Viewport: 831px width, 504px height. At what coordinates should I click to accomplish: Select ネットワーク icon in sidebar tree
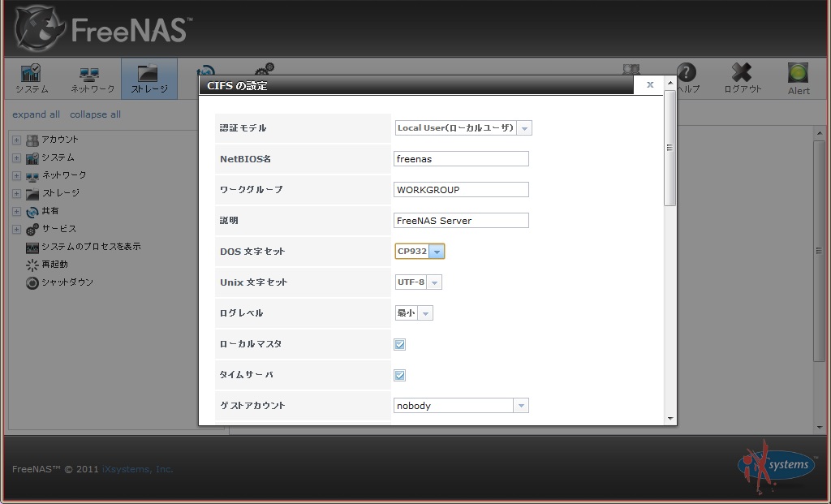tap(32, 176)
